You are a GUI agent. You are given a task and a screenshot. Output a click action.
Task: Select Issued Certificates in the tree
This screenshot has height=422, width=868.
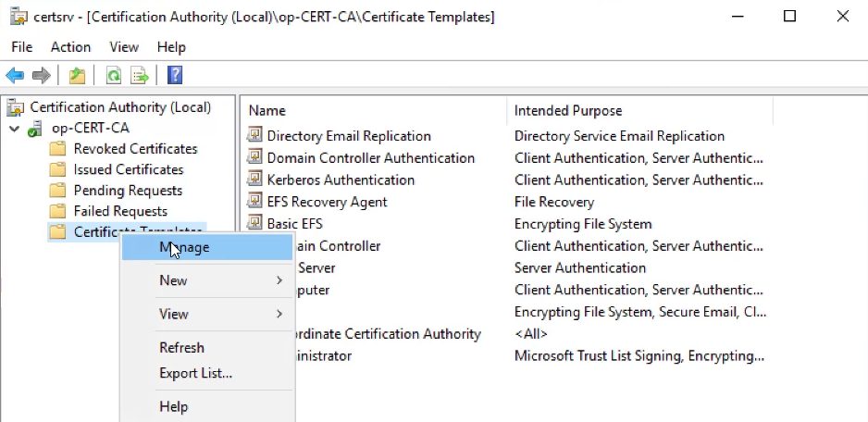129,169
